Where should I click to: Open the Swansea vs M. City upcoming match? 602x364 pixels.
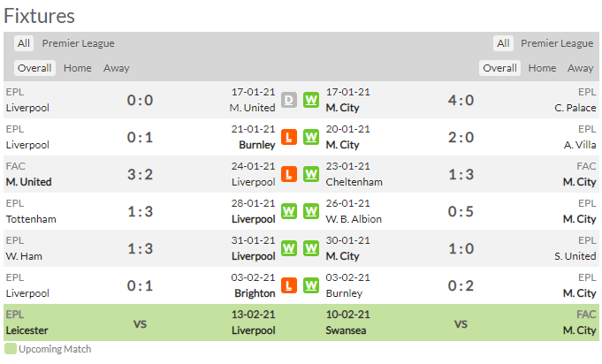(461, 322)
